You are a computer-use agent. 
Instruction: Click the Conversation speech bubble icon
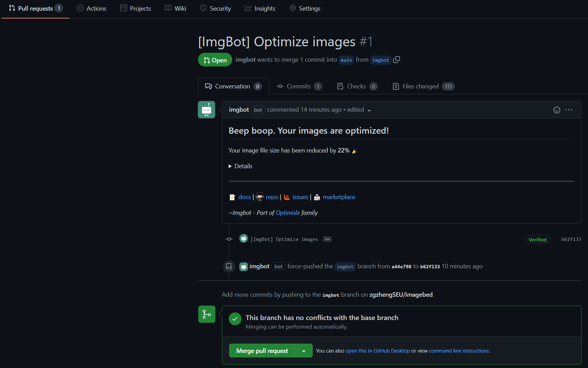[x=209, y=86]
